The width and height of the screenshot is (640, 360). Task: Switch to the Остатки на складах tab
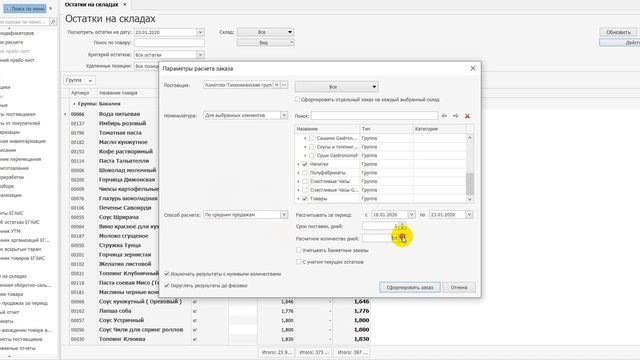pyautogui.click(x=91, y=4)
